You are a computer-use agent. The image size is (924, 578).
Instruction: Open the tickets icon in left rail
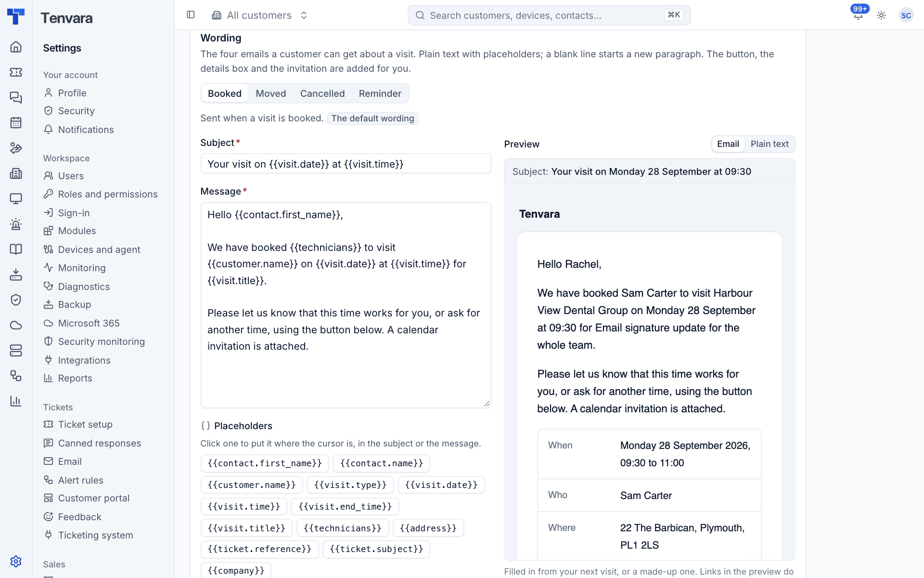point(16,72)
